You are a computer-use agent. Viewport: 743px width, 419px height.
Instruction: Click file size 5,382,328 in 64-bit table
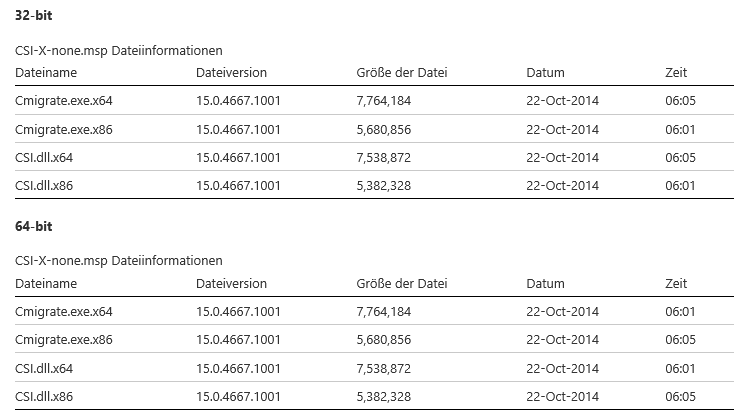pyautogui.click(x=384, y=396)
